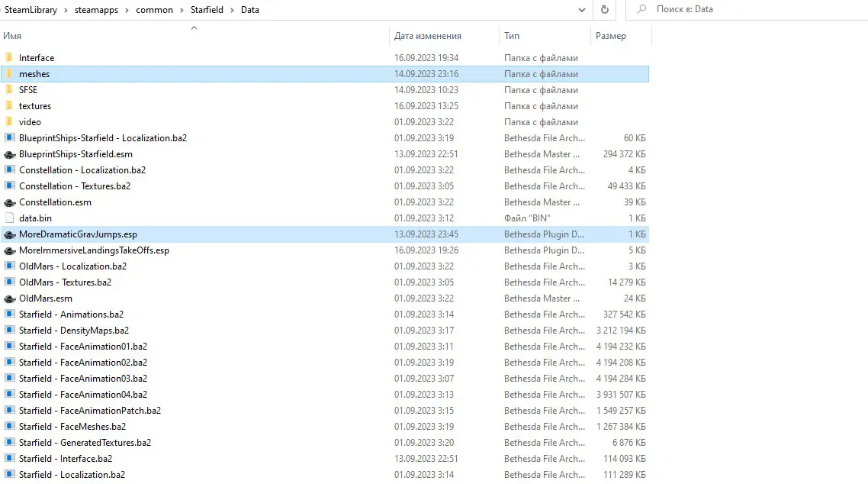Click icon of Starfield - FaceAnimationPatch.ba2
The width and height of the screenshot is (868, 484).
[9, 411]
